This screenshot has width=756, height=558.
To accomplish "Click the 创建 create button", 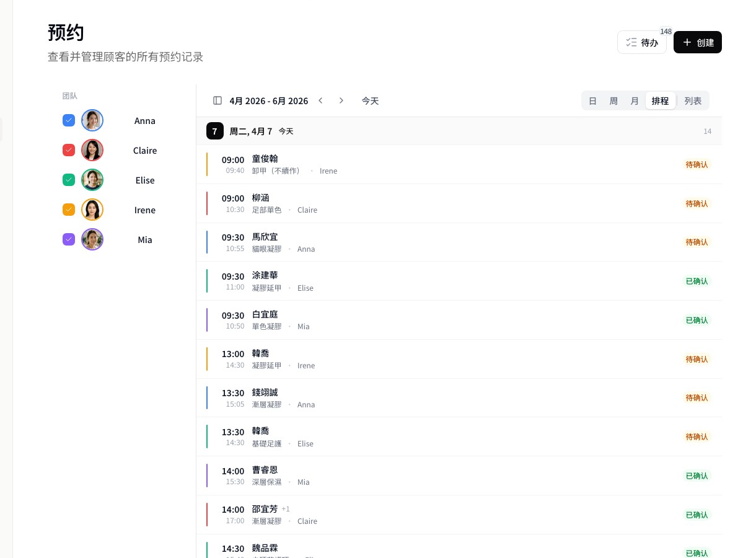I will pyautogui.click(x=697, y=42).
